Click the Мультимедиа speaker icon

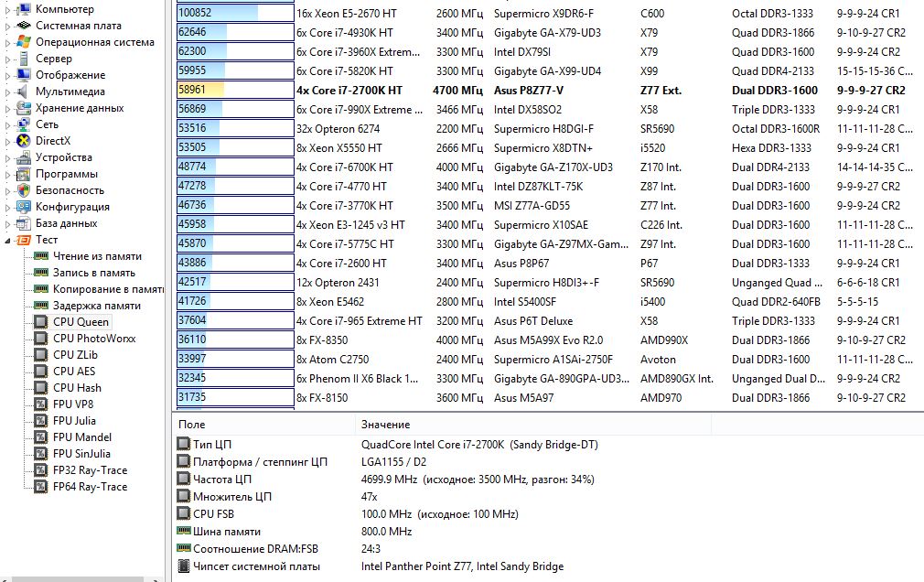[x=24, y=92]
